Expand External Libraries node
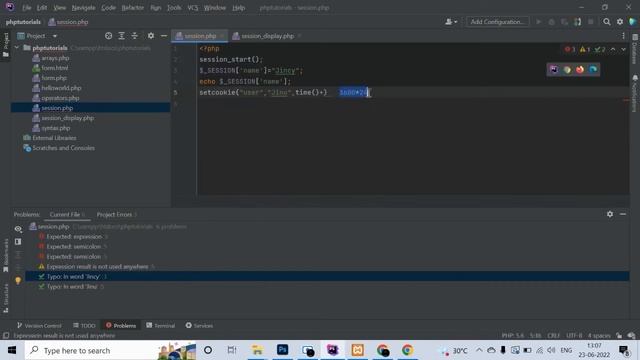 (54, 138)
